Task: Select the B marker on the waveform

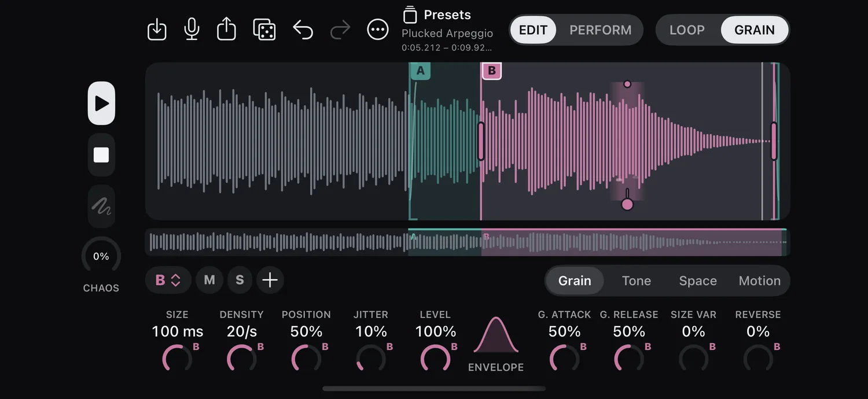Action: 492,71
